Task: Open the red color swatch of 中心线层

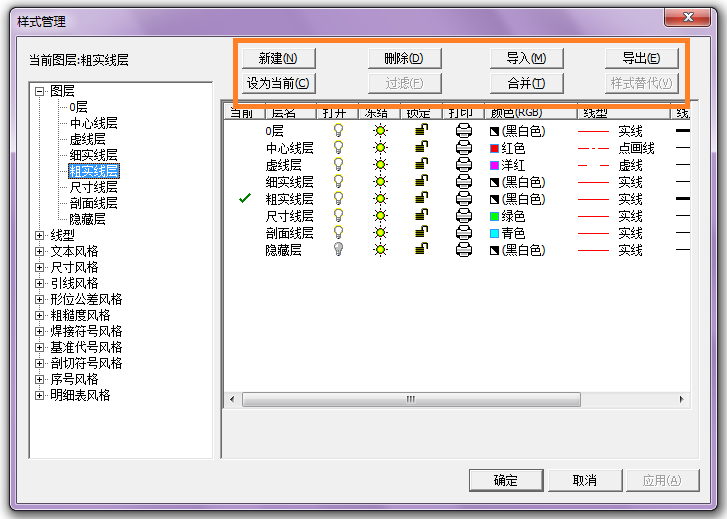Action: pyautogui.click(x=494, y=148)
